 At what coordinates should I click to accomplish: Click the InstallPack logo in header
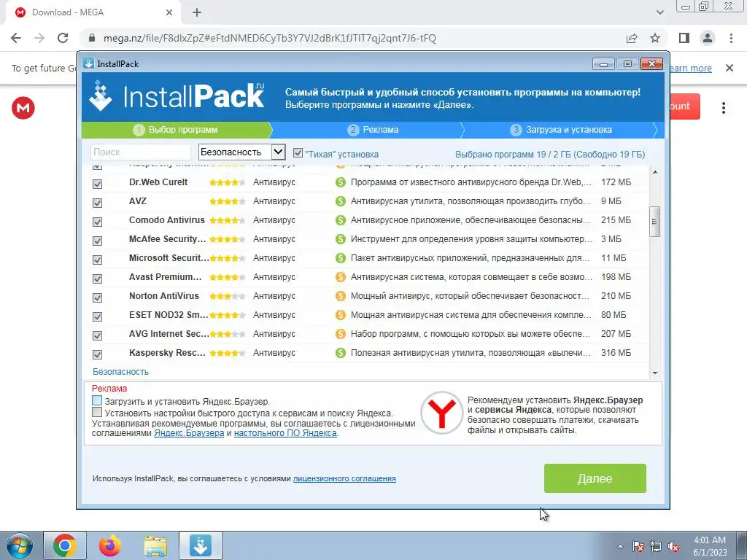(177, 96)
